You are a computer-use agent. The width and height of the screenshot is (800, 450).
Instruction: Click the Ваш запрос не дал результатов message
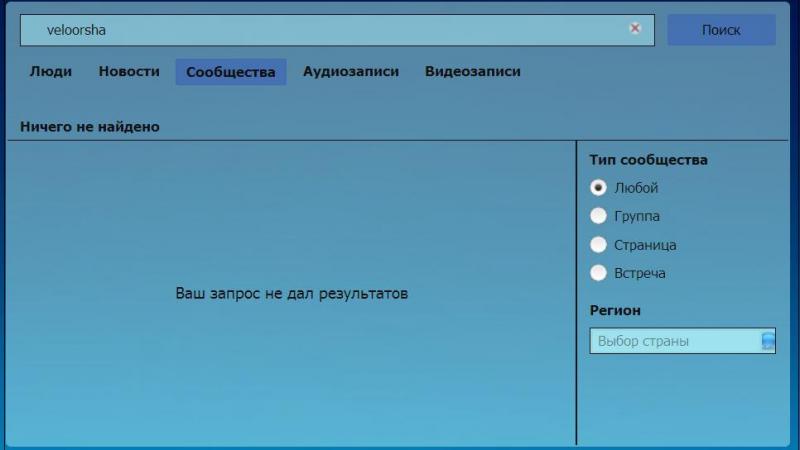coord(291,293)
